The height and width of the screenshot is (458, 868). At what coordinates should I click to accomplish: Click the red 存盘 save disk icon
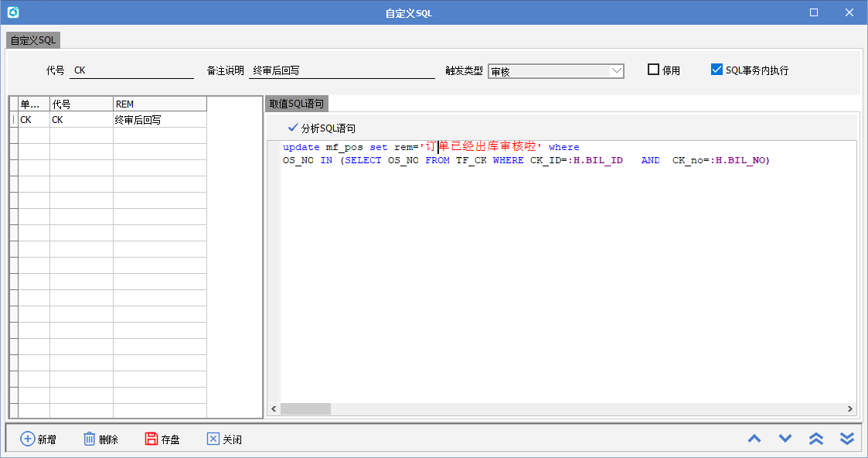coord(151,439)
